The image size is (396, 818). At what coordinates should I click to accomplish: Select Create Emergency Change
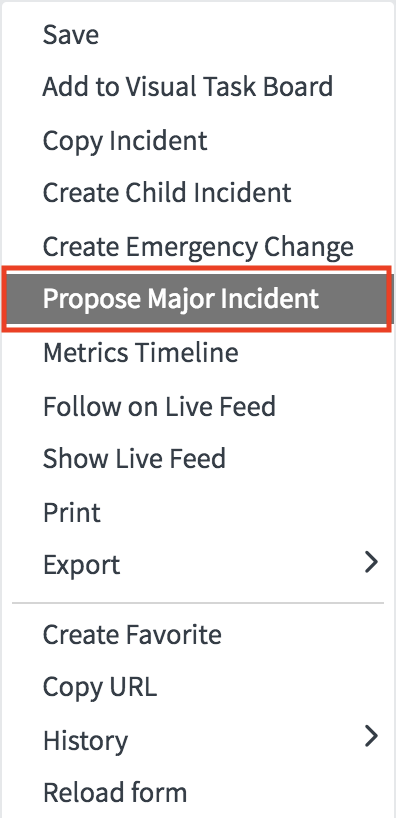pos(198,247)
